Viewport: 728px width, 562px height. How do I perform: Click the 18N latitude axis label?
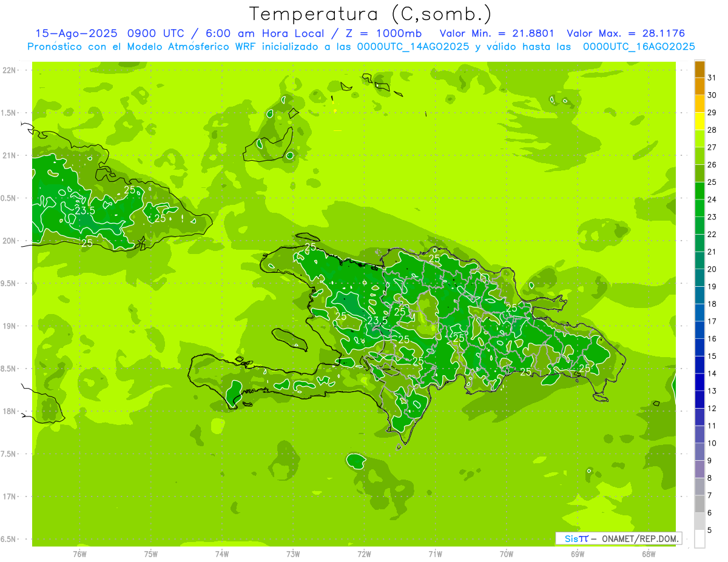point(10,411)
